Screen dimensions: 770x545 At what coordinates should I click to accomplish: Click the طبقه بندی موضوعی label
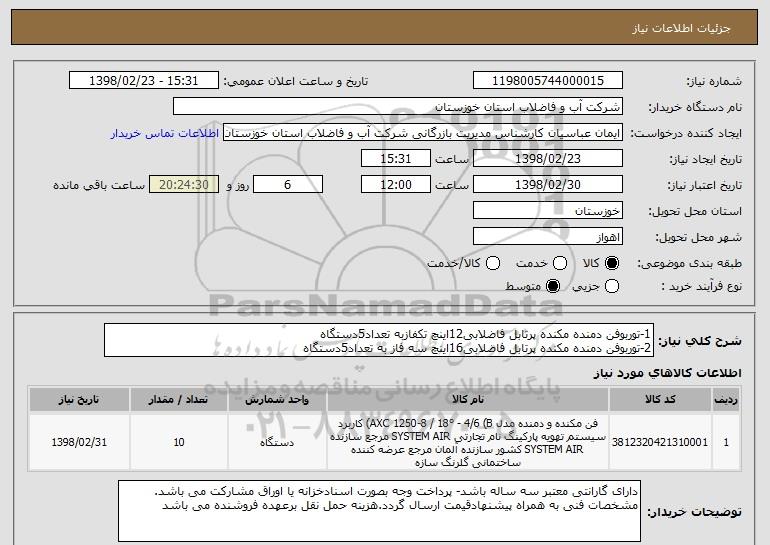(690, 264)
